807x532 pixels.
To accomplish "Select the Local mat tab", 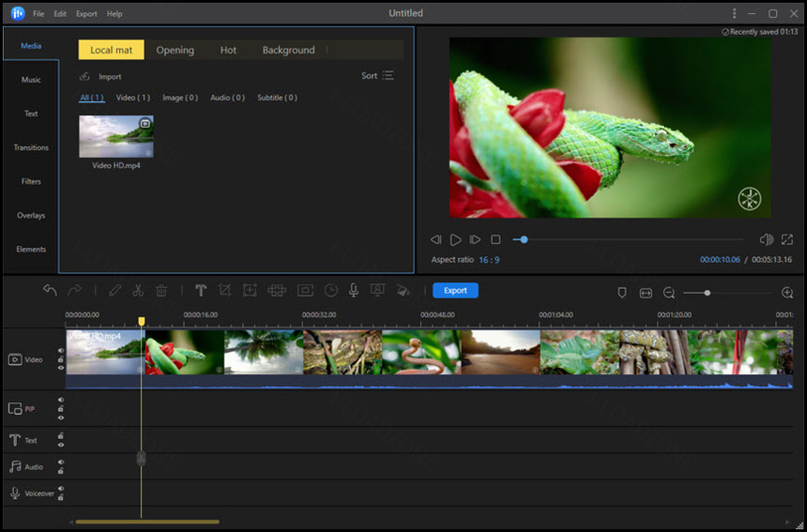I will click(x=111, y=50).
